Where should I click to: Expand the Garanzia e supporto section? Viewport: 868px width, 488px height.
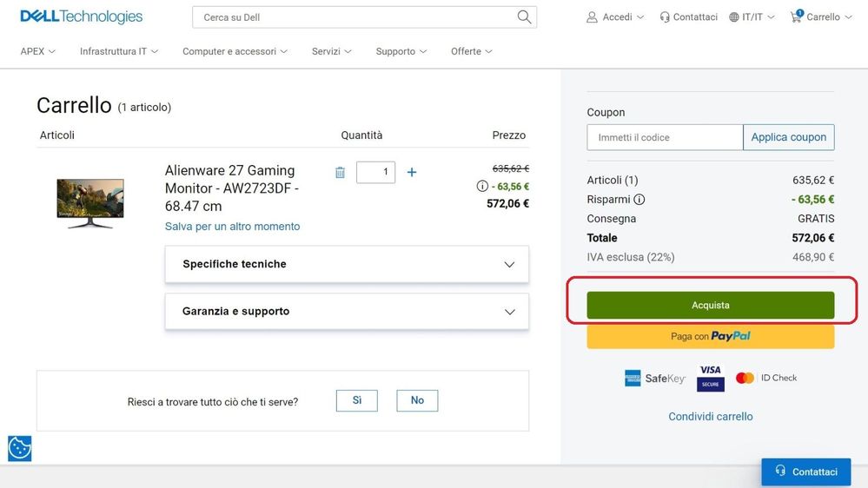347,311
